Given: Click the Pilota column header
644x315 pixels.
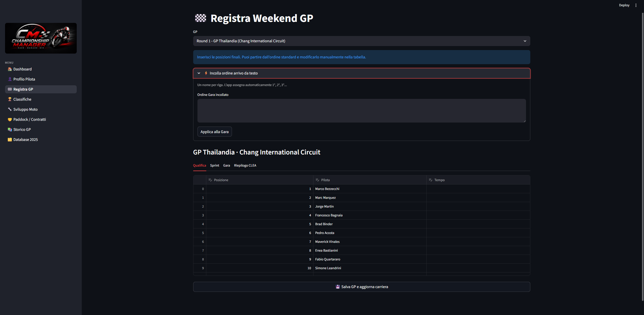Looking at the screenshot, I should coord(370,180).
